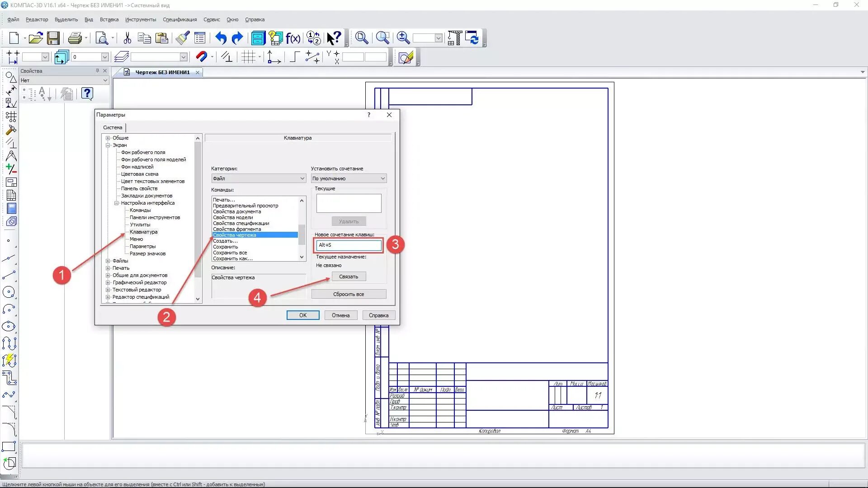Click the Alt+S key combination field
Screen dimensions: 868x488
coord(348,245)
